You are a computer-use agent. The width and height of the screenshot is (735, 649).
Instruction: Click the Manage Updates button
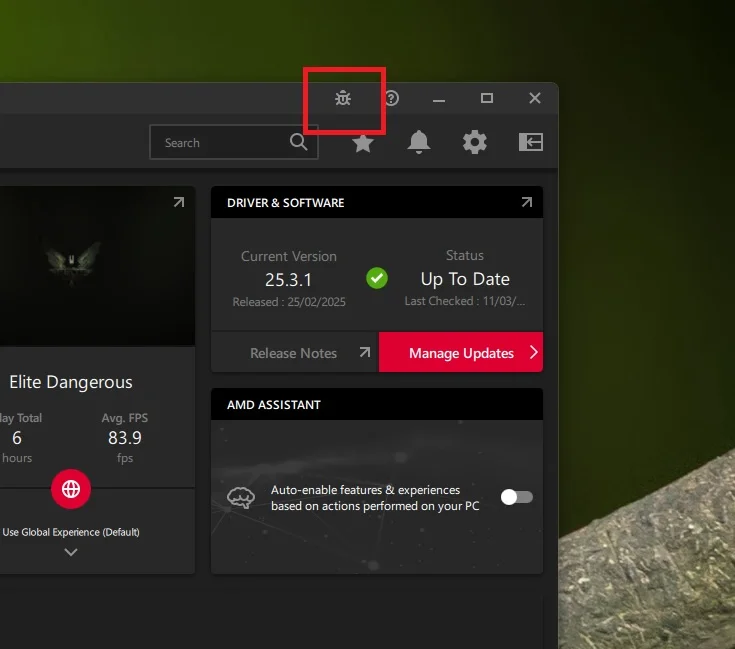[461, 352]
